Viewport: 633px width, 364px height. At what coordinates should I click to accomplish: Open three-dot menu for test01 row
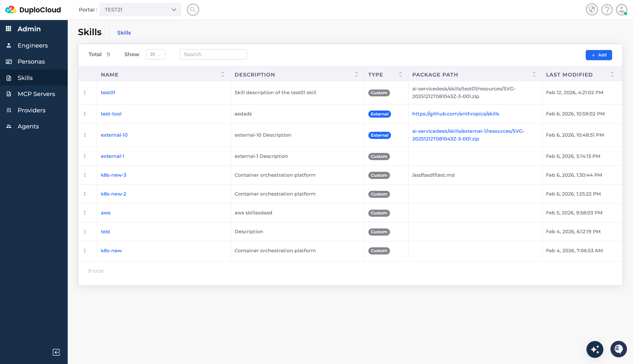(85, 93)
